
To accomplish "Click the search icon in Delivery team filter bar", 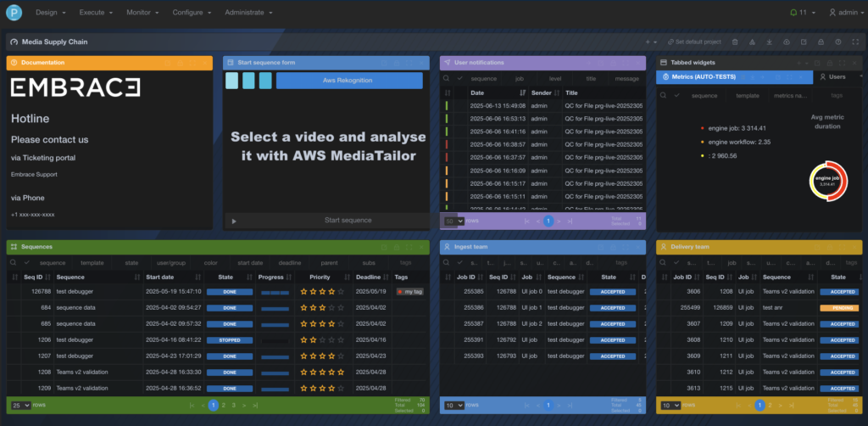I will tap(663, 262).
